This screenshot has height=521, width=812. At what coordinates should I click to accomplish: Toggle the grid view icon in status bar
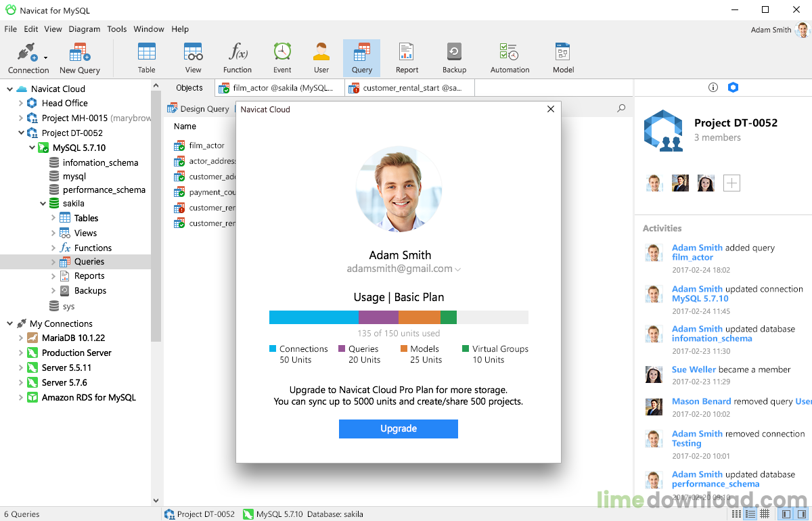765,514
